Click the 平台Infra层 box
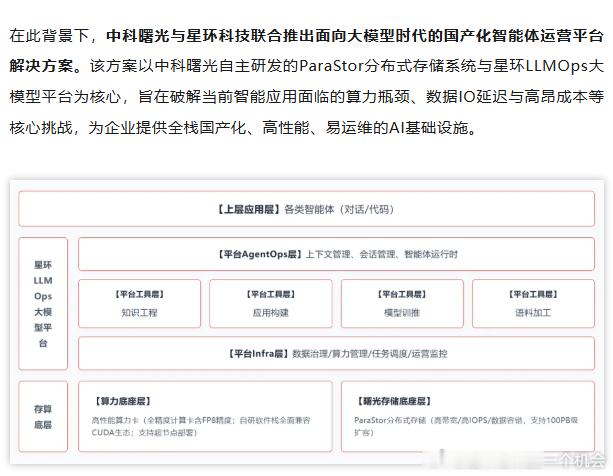This screenshot has height=476, width=613. click(336, 353)
